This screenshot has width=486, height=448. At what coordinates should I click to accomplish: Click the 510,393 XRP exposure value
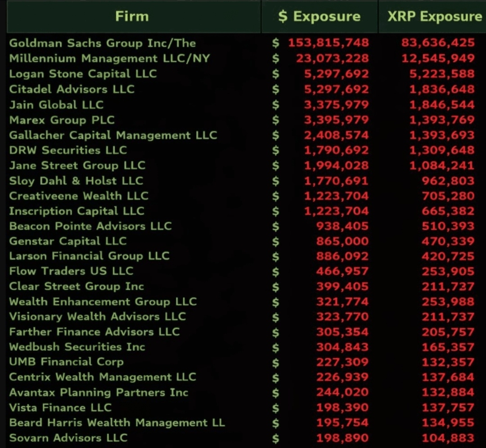point(448,226)
